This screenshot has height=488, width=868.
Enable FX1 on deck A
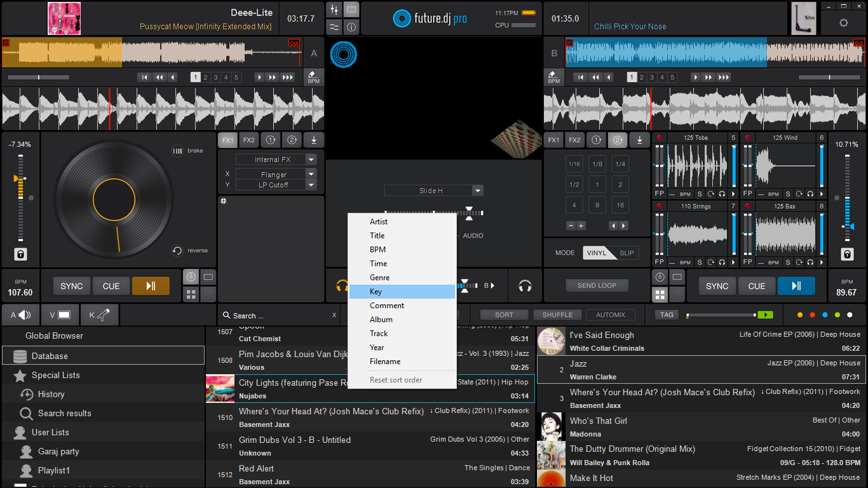[228, 140]
